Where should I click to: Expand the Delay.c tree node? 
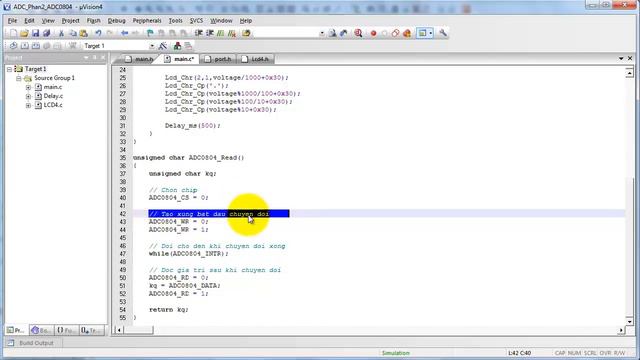[x=28, y=96]
